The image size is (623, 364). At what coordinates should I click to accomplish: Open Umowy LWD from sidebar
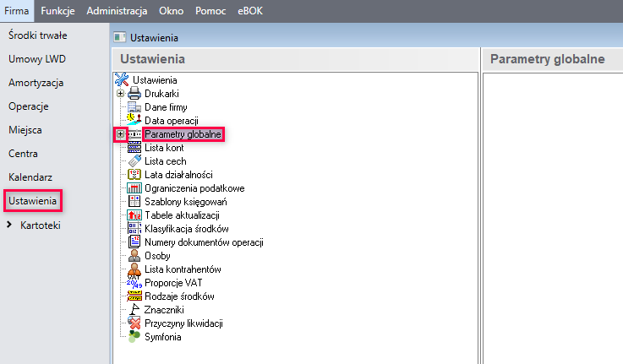click(37, 59)
